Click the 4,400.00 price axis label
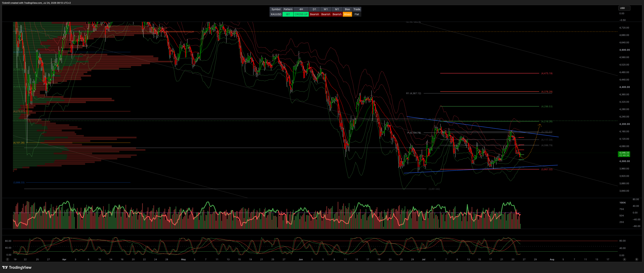 (x=625, y=87)
